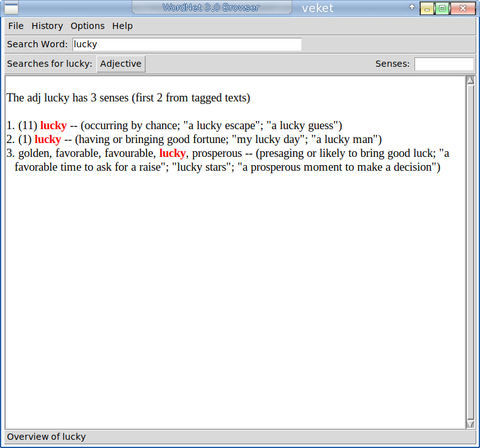This screenshot has height=448, width=480.
Task: Click 'The adj lucky has 3 senses' line
Action: pos(129,98)
